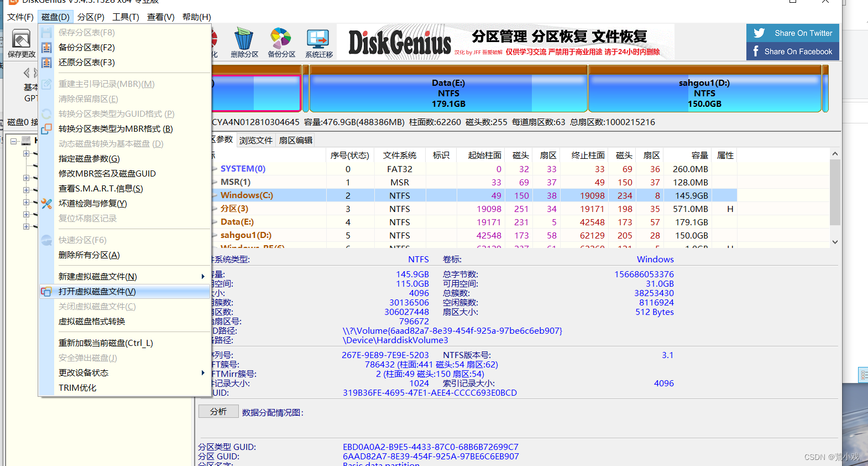Select the Windows(C:) partition row
This screenshot has width=868, height=466.
[474, 195]
